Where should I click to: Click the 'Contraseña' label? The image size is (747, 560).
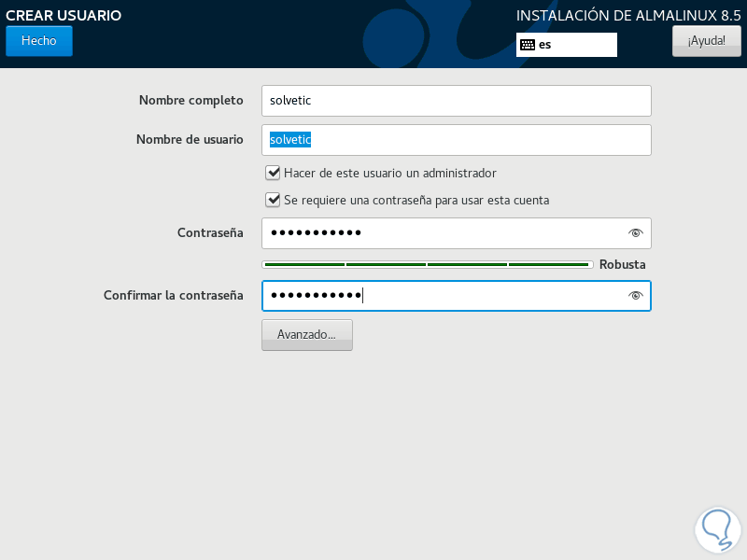pyautogui.click(x=210, y=232)
